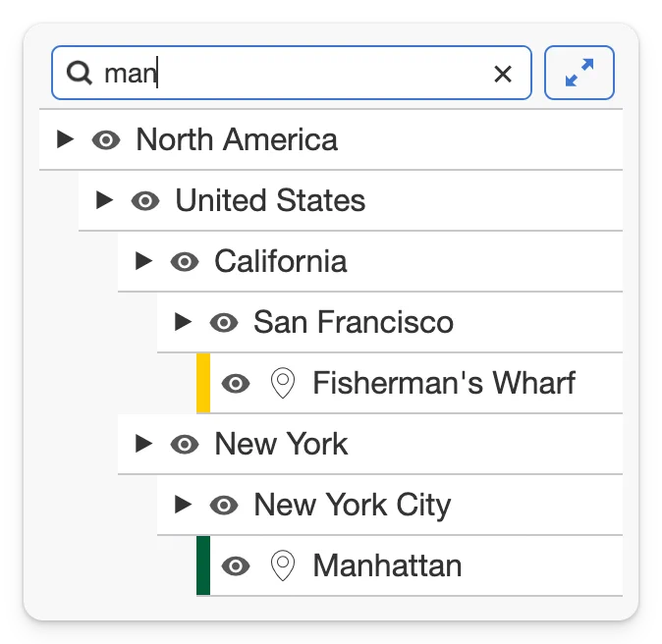Hide the California layer
Image resolution: width=662 pixels, height=644 pixels.
(185, 262)
